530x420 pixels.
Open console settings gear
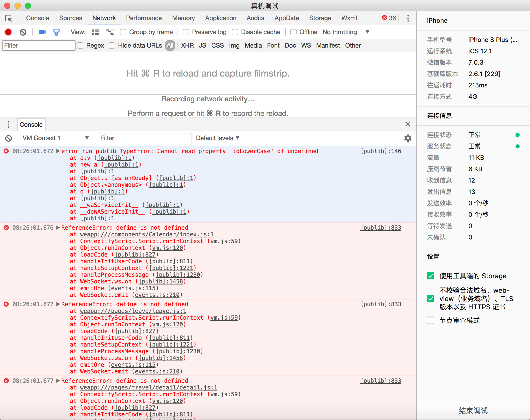(408, 138)
